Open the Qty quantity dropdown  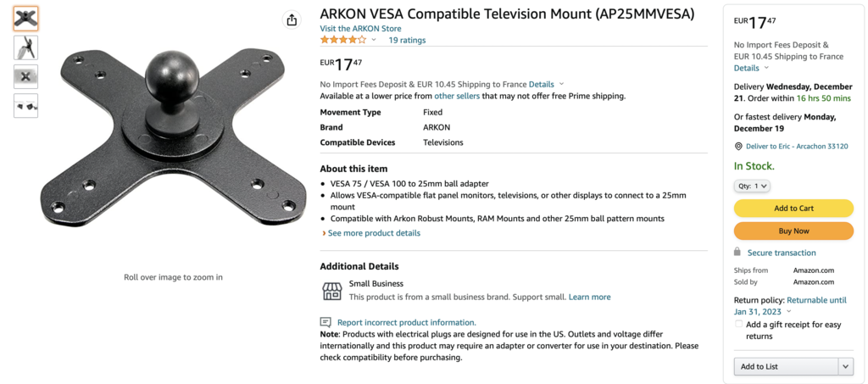pyautogui.click(x=752, y=186)
